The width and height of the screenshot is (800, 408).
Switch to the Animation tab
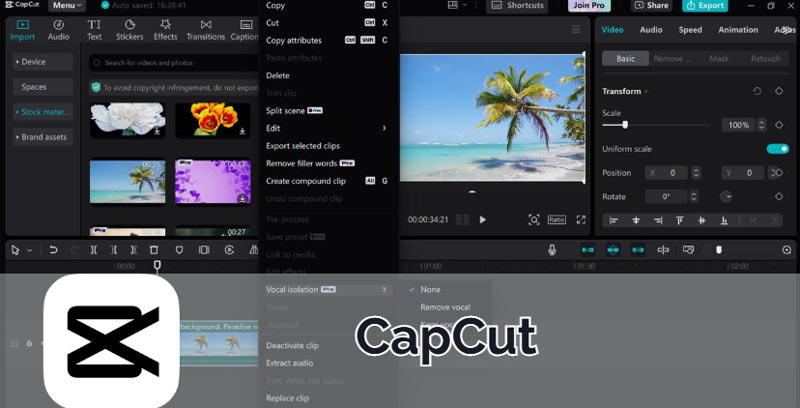(x=738, y=30)
